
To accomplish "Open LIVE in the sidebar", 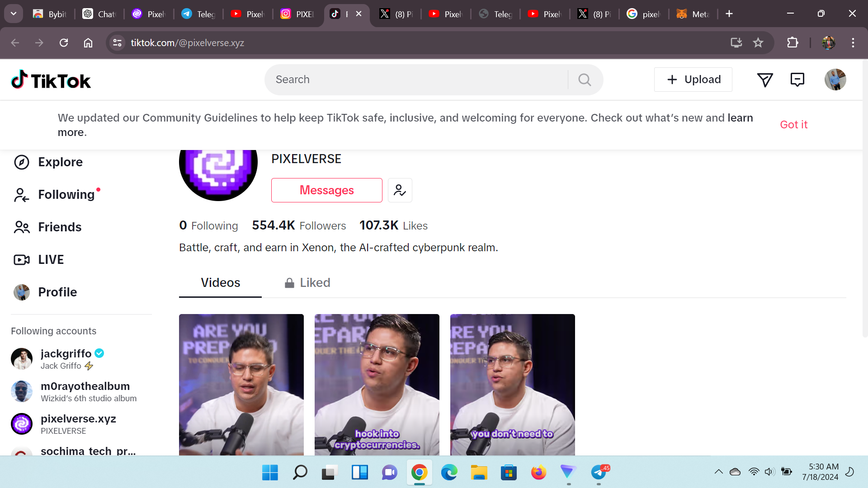I will (51, 260).
